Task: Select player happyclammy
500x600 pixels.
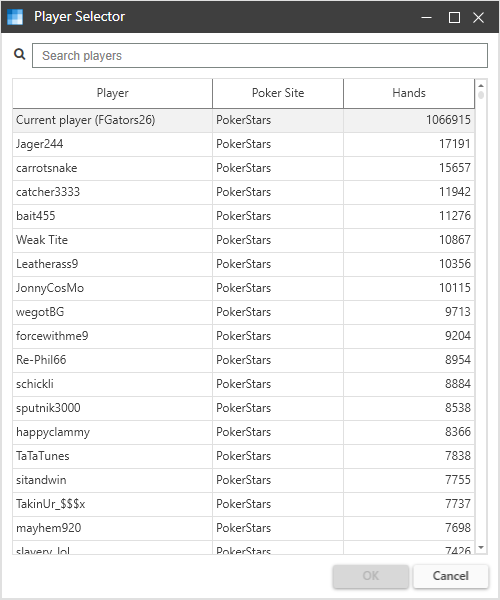Action: pos(243,432)
